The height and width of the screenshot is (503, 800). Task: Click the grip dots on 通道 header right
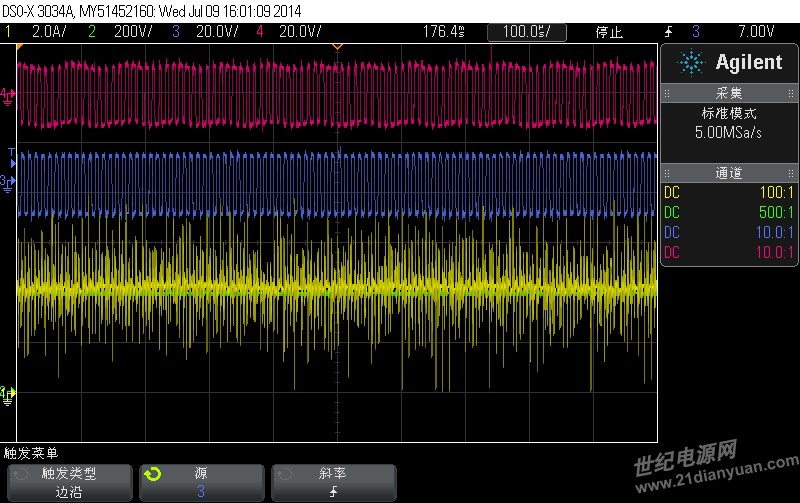coord(791,173)
